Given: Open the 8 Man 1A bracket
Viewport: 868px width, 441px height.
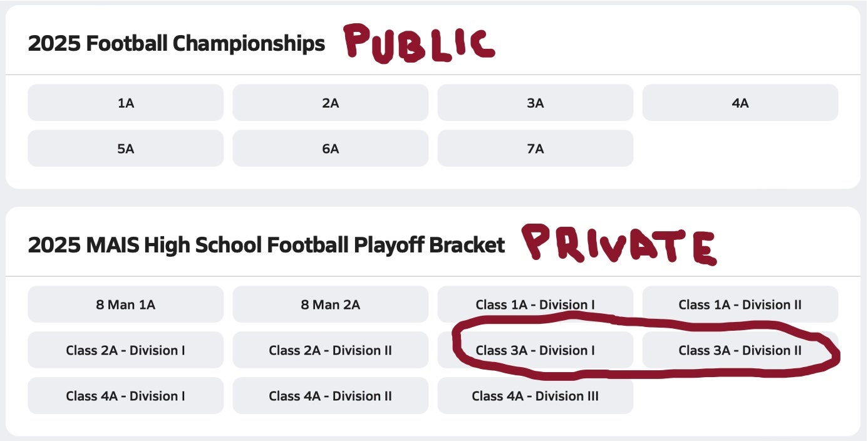Looking at the screenshot, I should 125,304.
